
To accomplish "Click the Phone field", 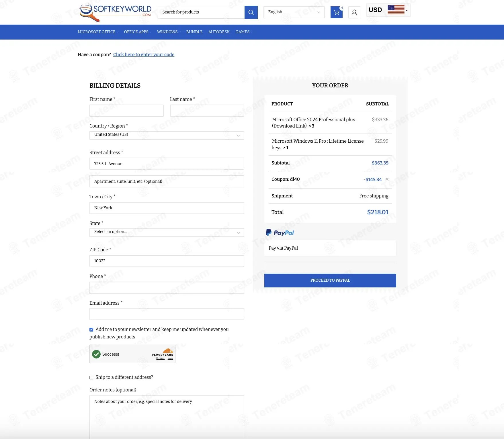I will tap(167, 287).
